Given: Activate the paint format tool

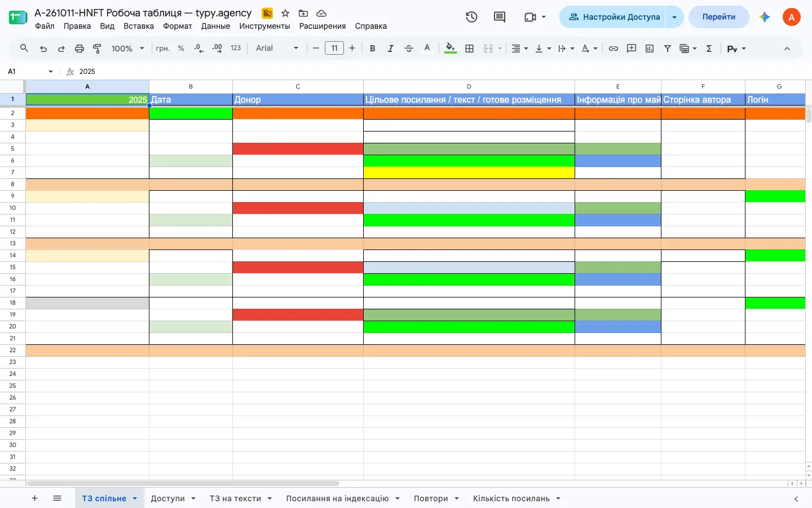Looking at the screenshot, I should [97, 49].
